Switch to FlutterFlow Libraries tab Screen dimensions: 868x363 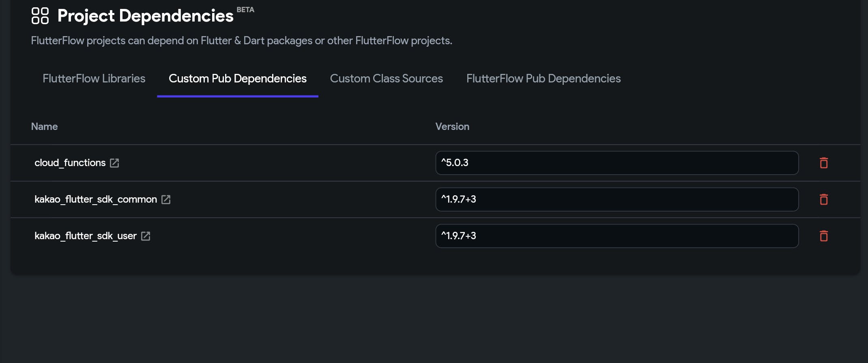click(x=94, y=78)
